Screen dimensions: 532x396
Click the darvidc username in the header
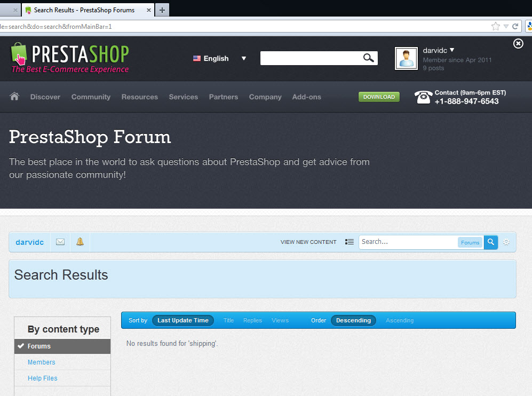point(435,50)
